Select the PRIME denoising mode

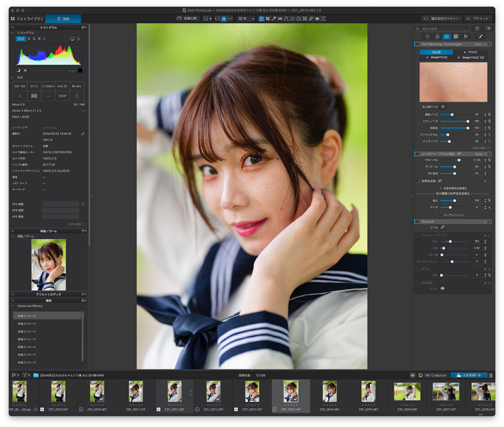tap(471, 52)
